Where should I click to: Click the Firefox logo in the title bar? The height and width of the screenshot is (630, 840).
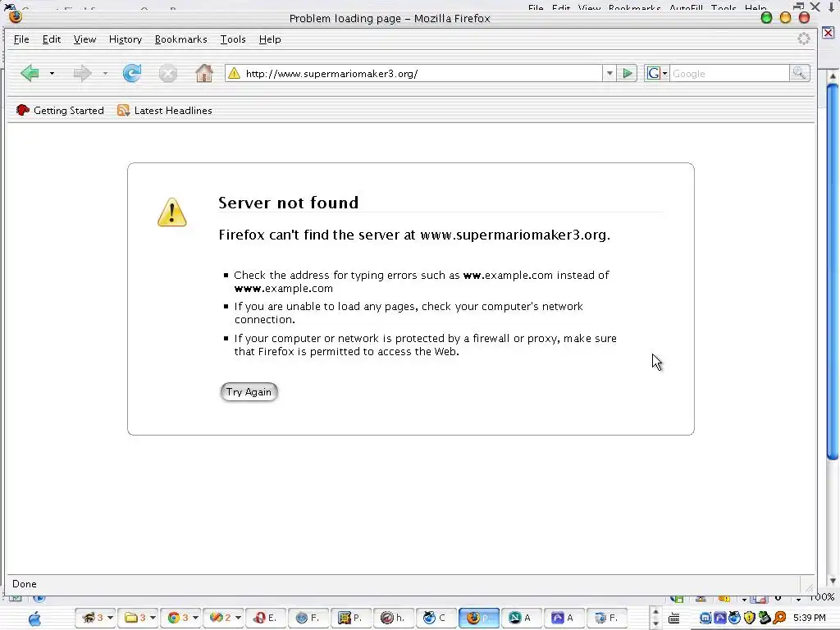point(16,17)
